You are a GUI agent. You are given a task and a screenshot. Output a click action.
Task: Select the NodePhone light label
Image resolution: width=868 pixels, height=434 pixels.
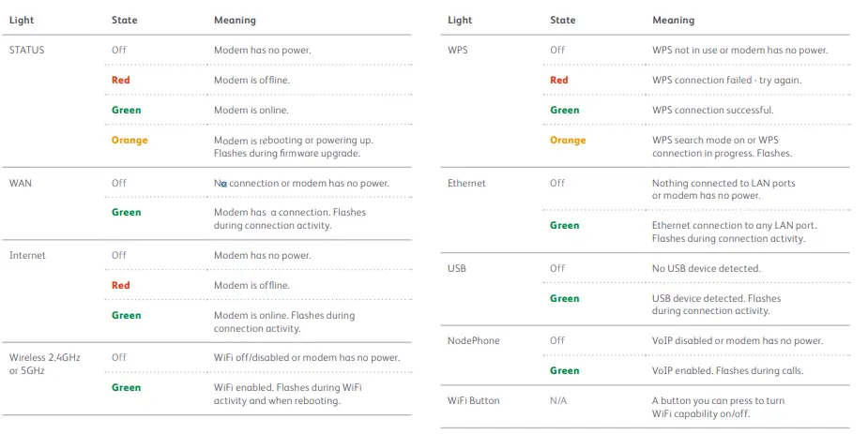coord(474,340)
